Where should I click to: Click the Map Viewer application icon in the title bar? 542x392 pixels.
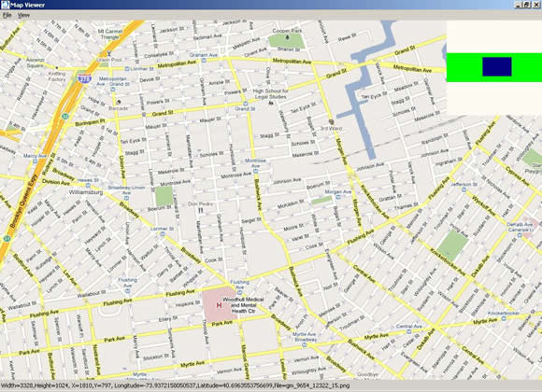pyautogui.click(x=5, y=5)
